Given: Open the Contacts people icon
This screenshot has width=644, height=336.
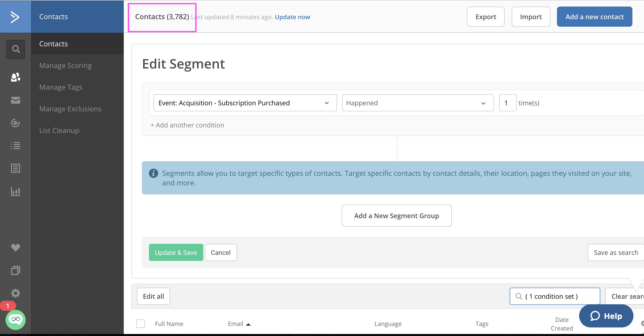Looking at the screenshot, I should [x=16, y=77].
